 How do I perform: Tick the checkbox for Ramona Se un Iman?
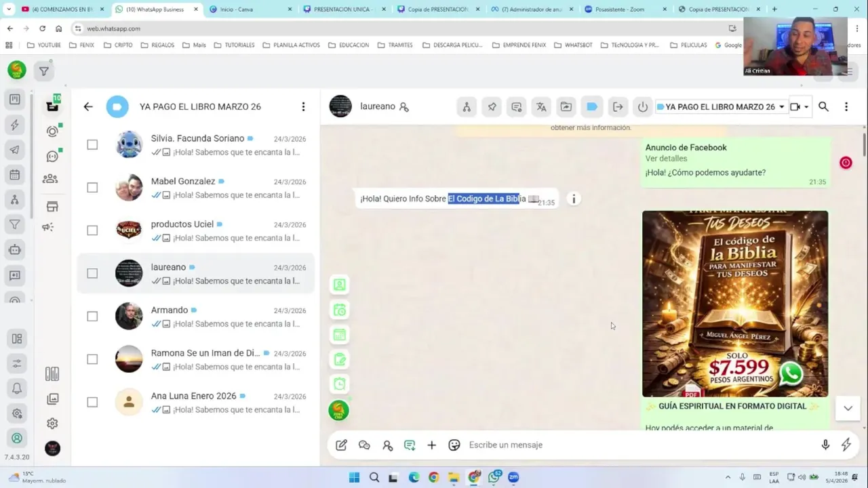(x=92, y=359)
